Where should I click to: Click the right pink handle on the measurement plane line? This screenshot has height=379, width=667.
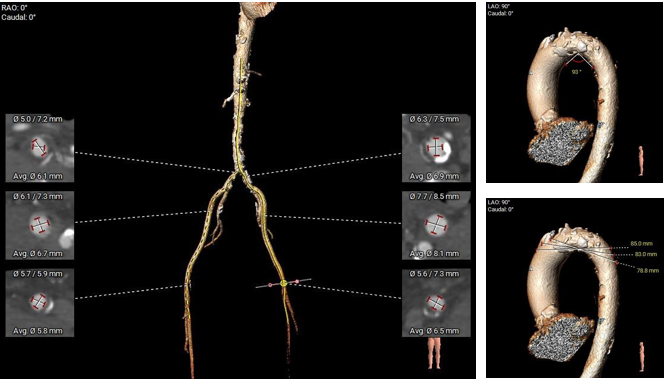coord(297,281)
